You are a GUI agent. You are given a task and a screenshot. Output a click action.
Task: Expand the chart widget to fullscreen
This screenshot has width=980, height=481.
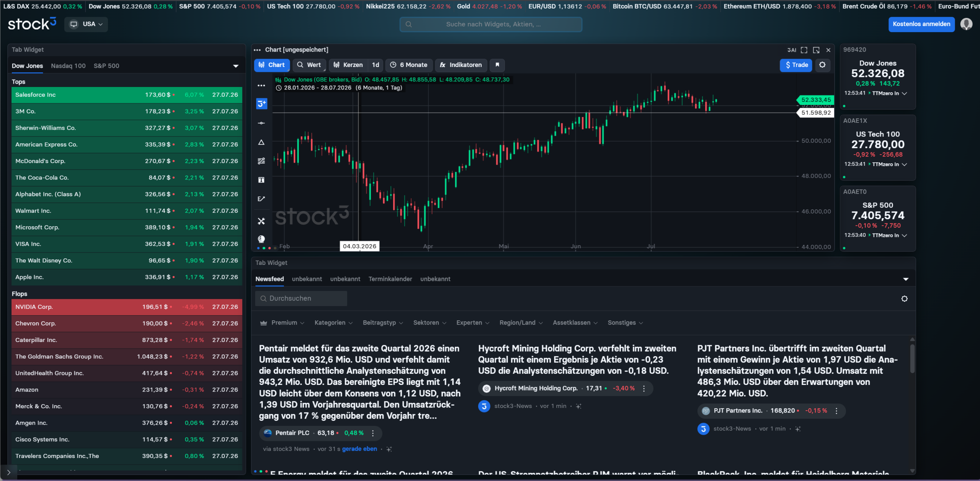pos(804,50)
